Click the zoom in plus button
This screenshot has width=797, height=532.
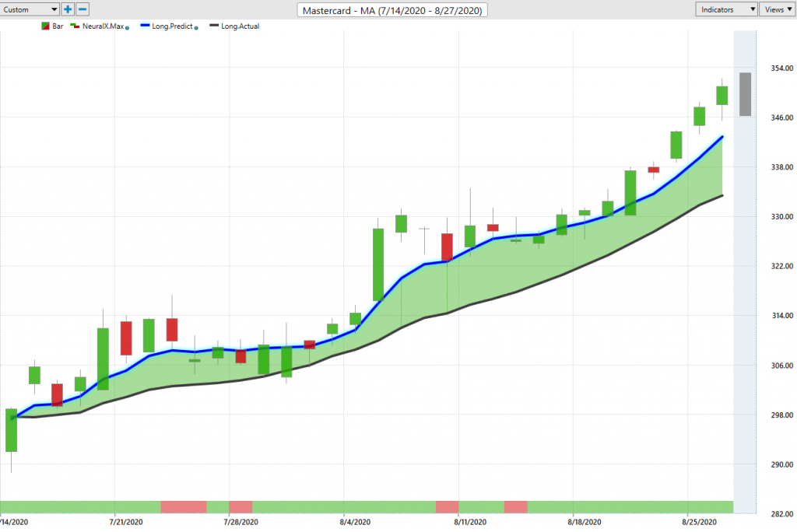68,9
